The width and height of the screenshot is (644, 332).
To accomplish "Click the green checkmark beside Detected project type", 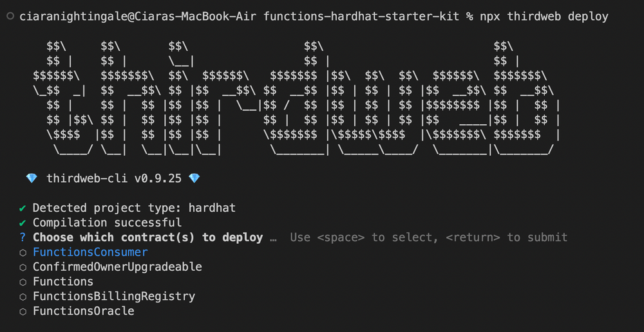I will pyautogui.click(x=23, y=208).
